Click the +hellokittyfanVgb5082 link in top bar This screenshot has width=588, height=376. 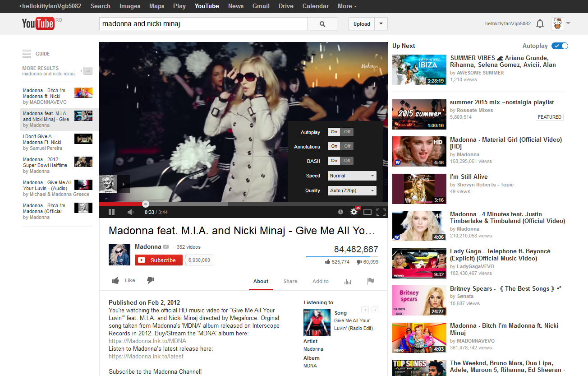50,6
